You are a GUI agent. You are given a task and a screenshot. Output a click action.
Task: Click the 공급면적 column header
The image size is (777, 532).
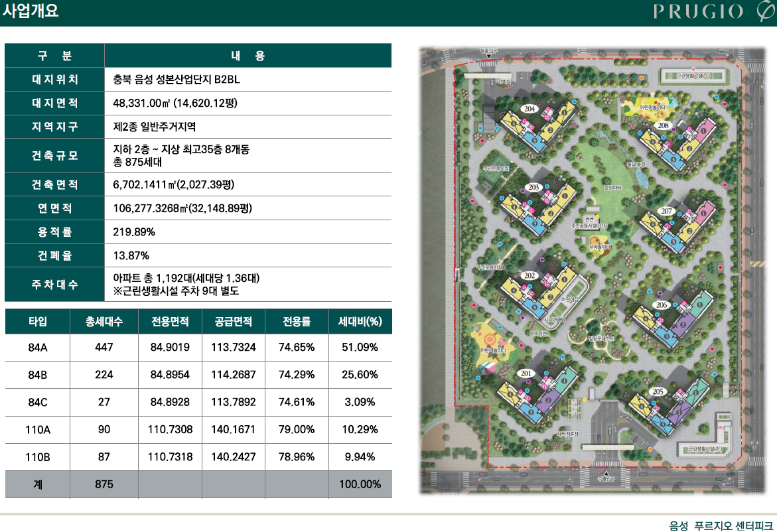click(x=234, y=322)
